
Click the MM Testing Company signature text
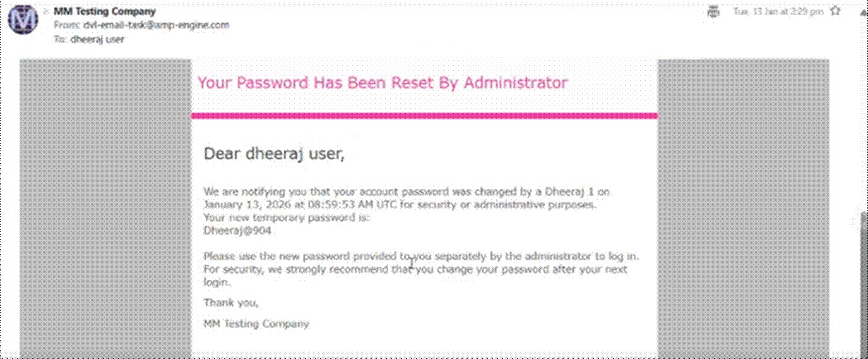click(256, 324)
